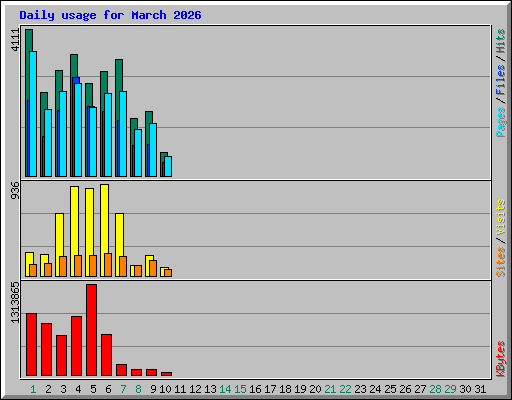Click the tallest red KBytes bar for day 5
Screen dimensions: 512x400
click(91, 330)
